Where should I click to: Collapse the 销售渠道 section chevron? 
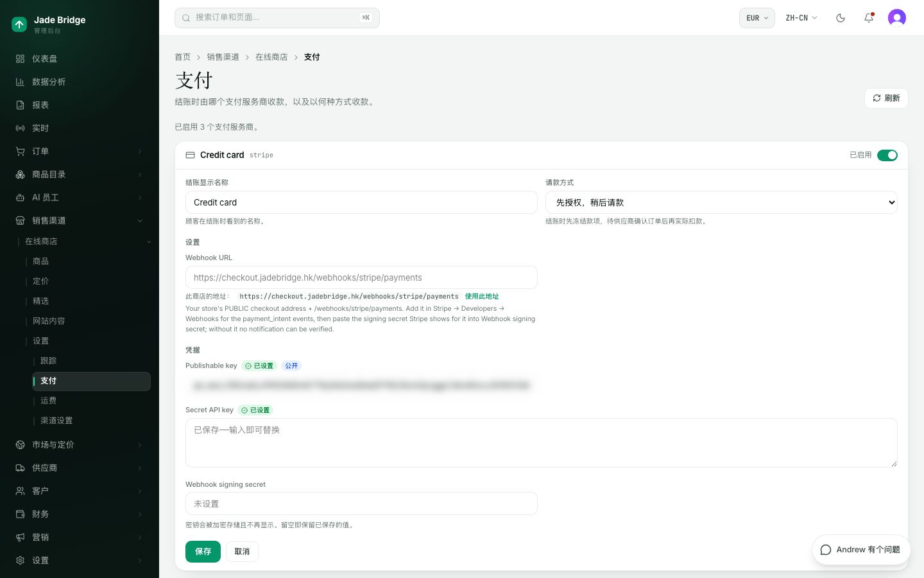click(140, 221)
